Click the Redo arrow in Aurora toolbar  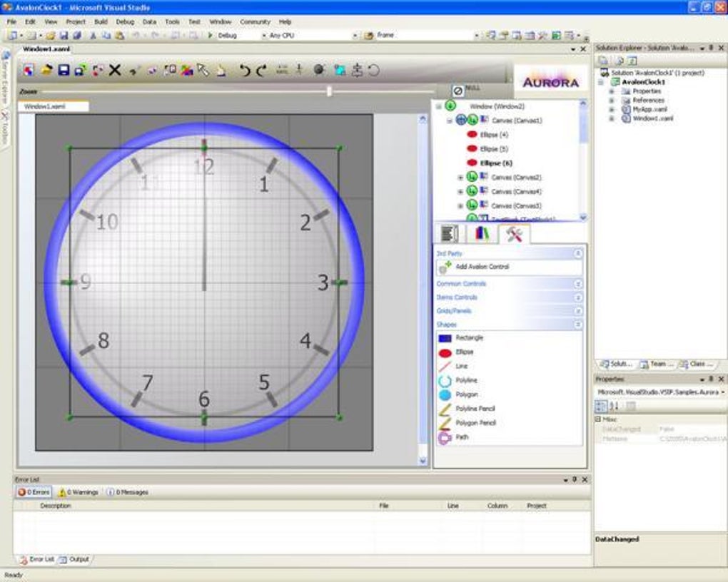(261, 70)
